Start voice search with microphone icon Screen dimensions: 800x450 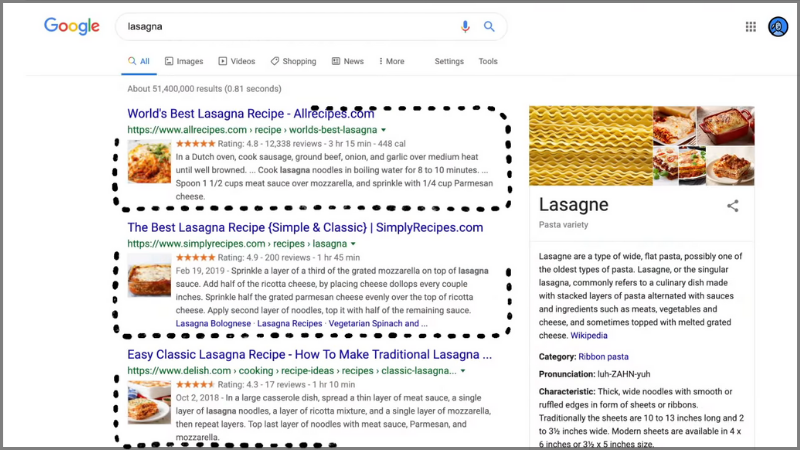tap(465, 27)
